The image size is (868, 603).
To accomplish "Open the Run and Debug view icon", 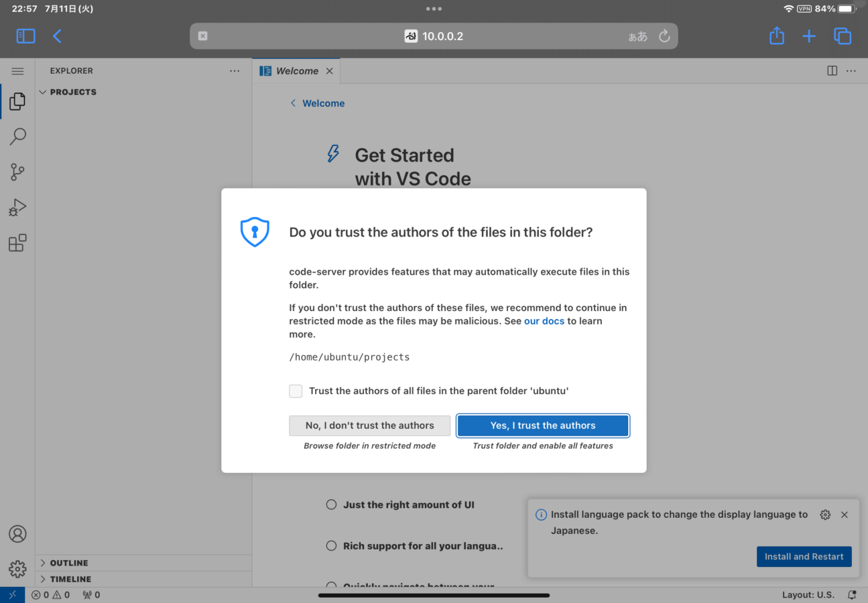I will [x=17, y=208].
